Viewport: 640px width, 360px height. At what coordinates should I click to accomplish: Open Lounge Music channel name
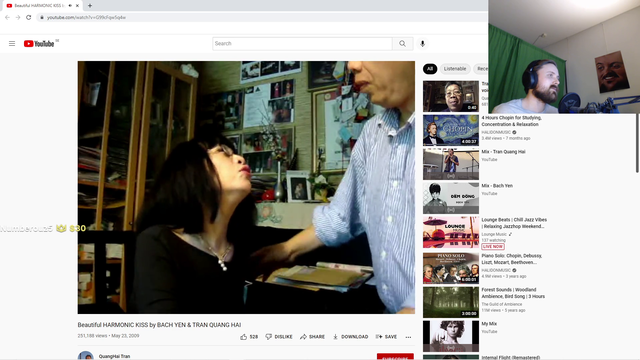[x=494, y=234]
